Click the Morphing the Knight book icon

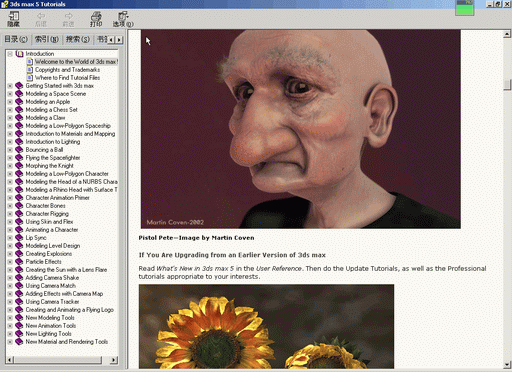coord(19,166)
